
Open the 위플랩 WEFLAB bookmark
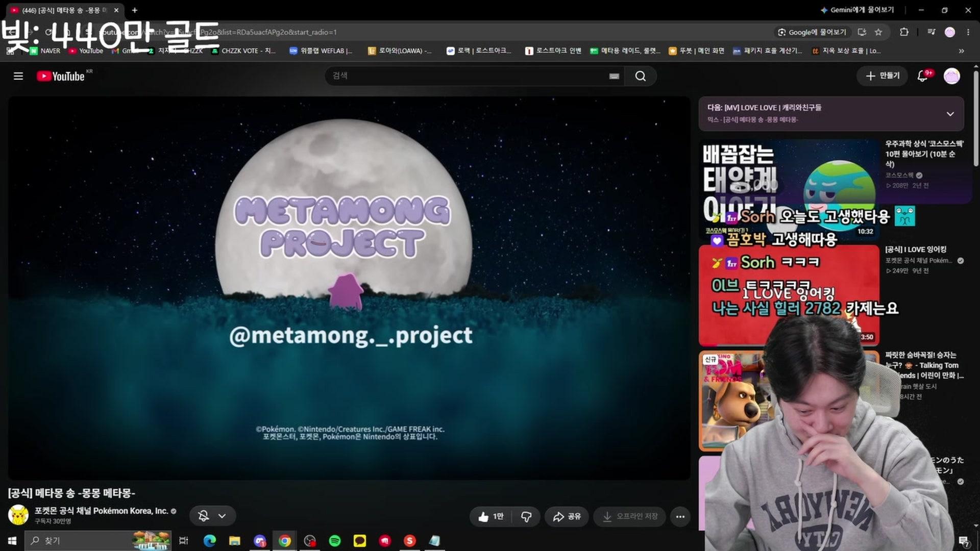321,51
